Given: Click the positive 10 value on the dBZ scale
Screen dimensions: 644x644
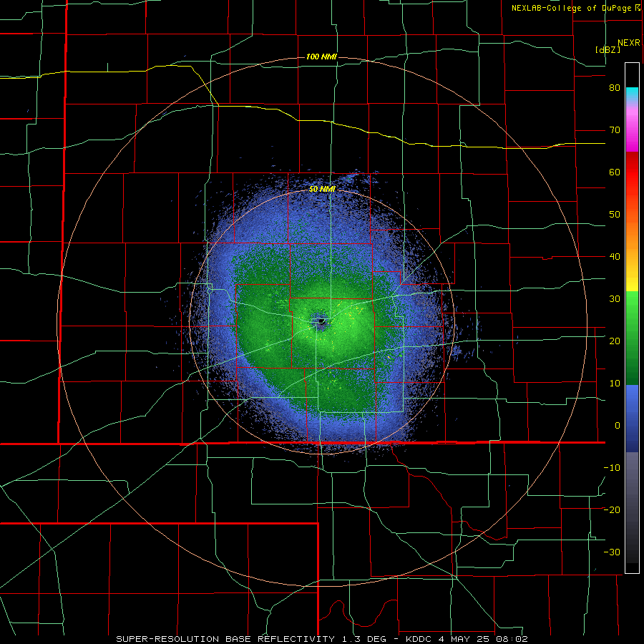Looking at the screenshot, I should point(615,384).
